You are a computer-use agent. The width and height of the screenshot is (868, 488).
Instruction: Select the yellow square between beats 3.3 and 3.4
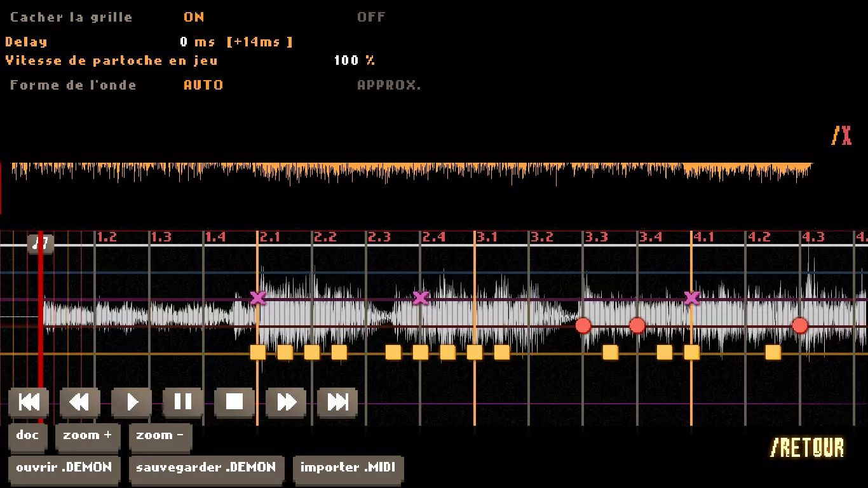tap(611, 353)
